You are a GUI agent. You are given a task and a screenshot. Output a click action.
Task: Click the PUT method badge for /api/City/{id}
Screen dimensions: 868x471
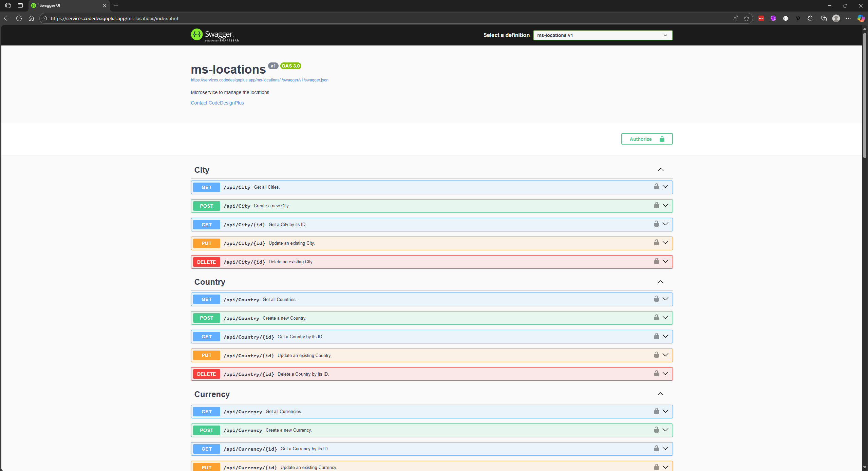(x=206, y=243)
